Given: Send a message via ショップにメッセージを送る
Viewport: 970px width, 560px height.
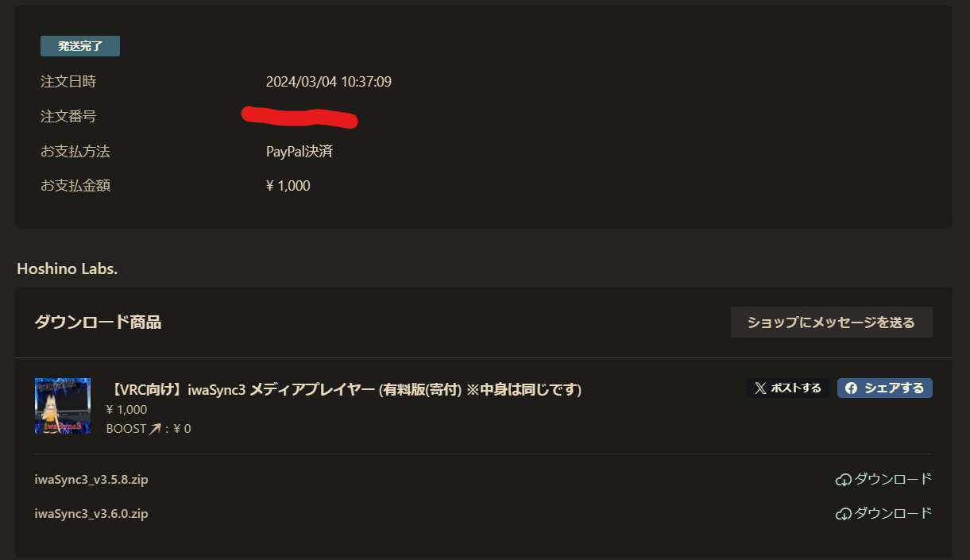Looking at the screenshot, I should [x=831, y=322].
